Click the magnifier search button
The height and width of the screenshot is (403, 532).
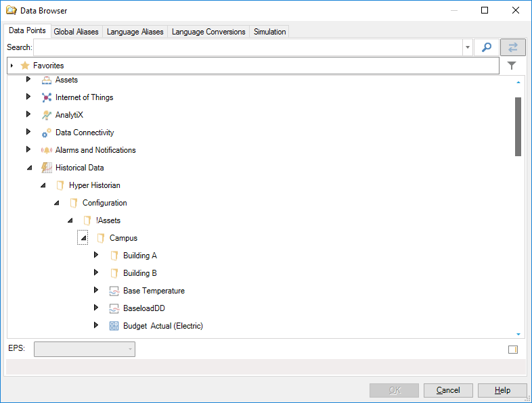486,47
